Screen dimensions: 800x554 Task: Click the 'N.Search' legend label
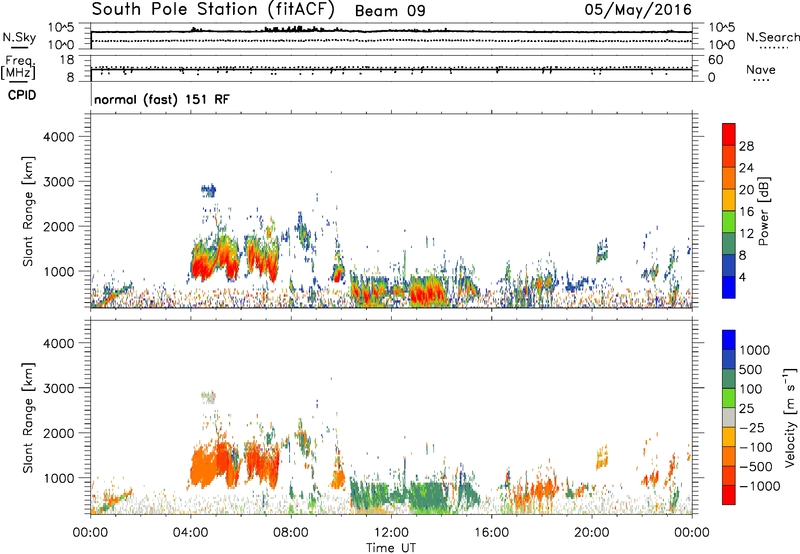[x=773, y=37]
